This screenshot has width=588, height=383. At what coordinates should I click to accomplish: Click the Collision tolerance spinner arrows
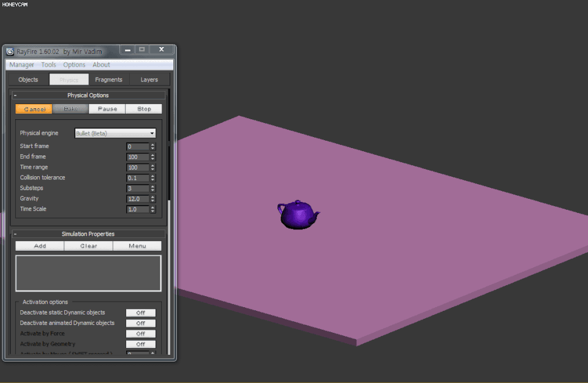point(153,178)
